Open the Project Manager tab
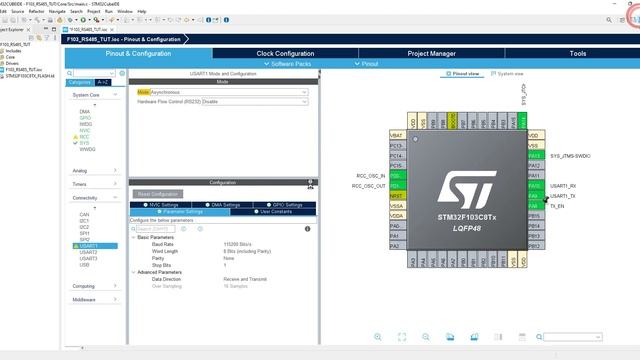Viewport: 640px width, 360px height. point(431,53)
